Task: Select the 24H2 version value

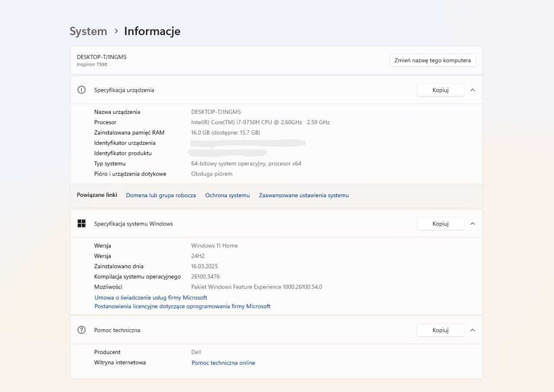Action: [x=198, y=256]
